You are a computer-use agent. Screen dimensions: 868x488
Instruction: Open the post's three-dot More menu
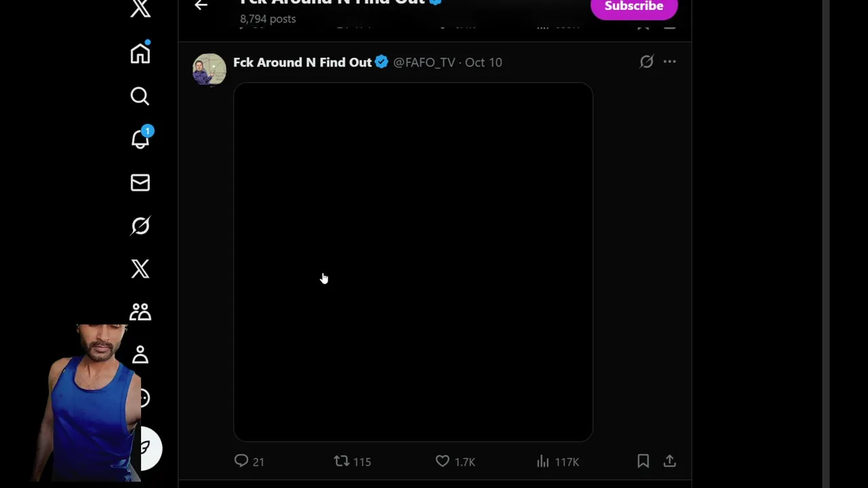[x=669, y=62]
